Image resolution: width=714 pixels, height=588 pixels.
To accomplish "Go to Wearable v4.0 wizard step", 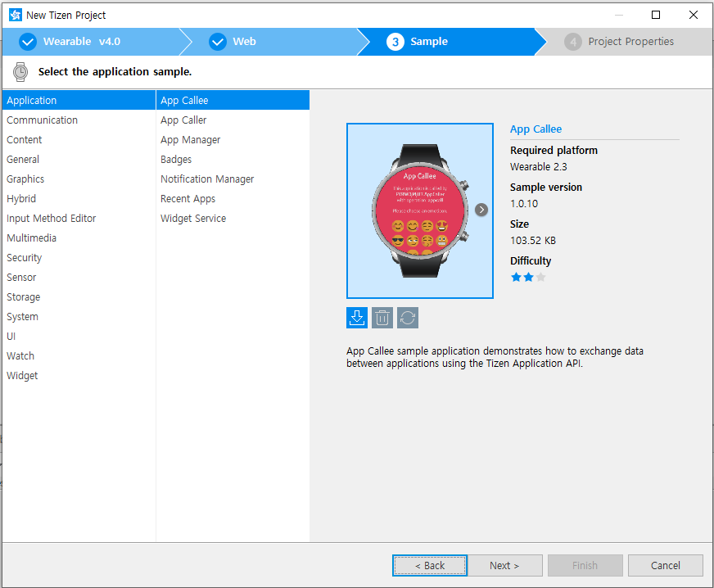I will (x=93, y=42).
